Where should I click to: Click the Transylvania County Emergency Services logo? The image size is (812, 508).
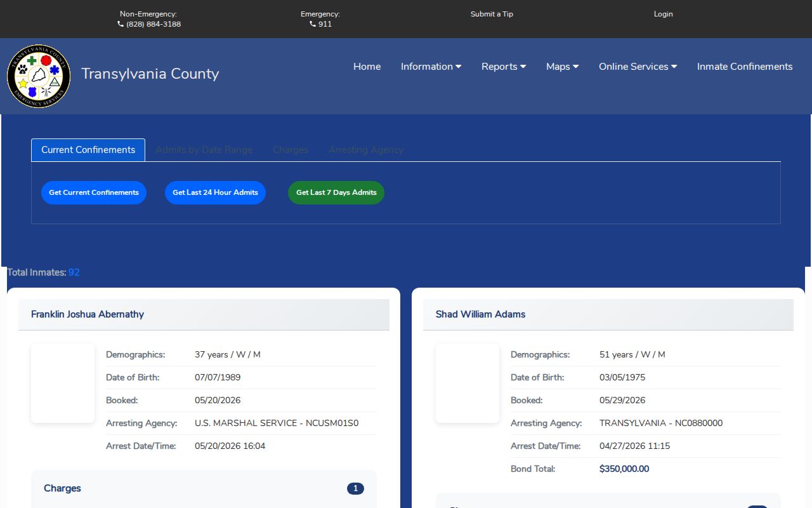[39, 76]
